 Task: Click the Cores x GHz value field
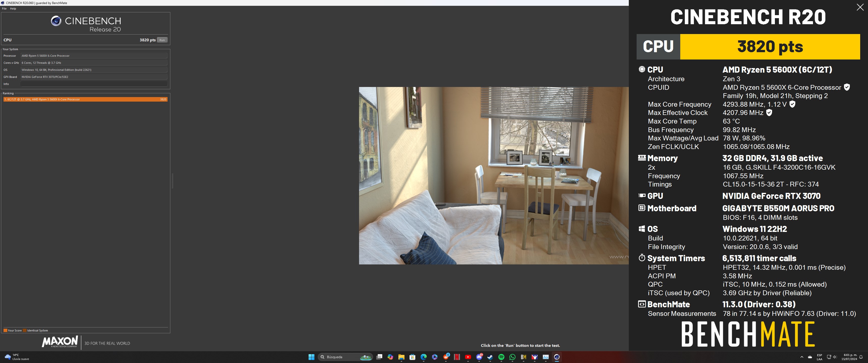coord(94,63)
